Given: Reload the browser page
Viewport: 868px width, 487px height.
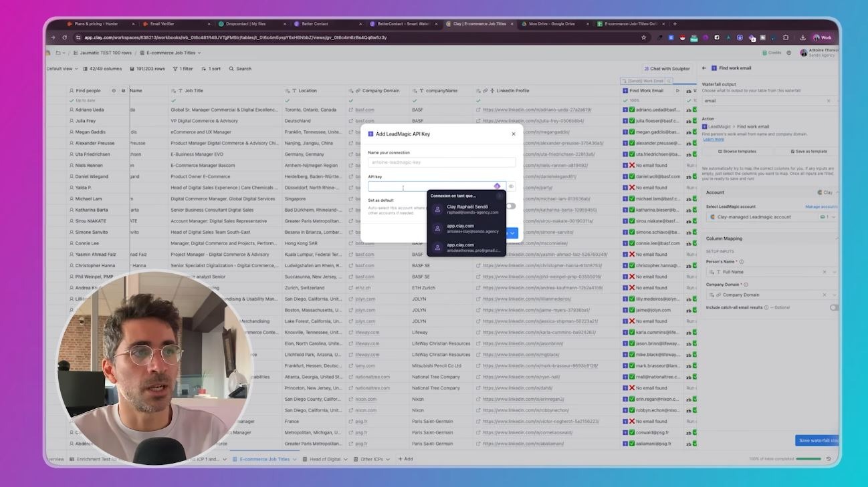Looking at the screenshot, I should point(65,37).
